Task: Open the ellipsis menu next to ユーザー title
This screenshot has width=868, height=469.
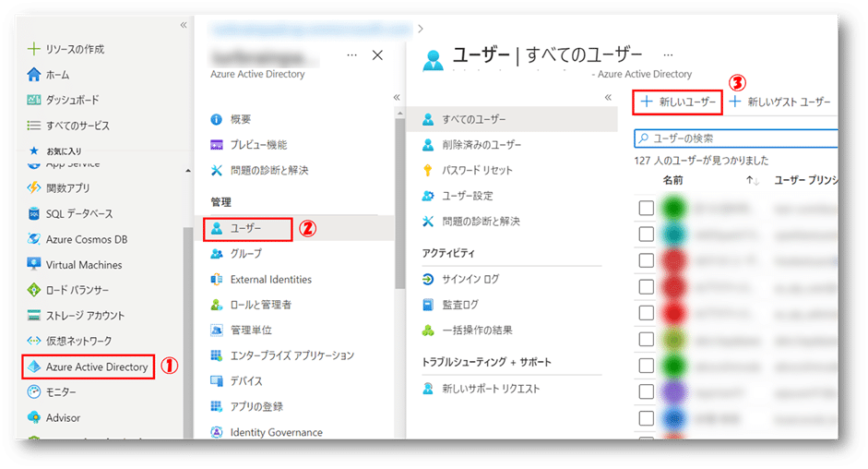Action: tap(668, 54)
